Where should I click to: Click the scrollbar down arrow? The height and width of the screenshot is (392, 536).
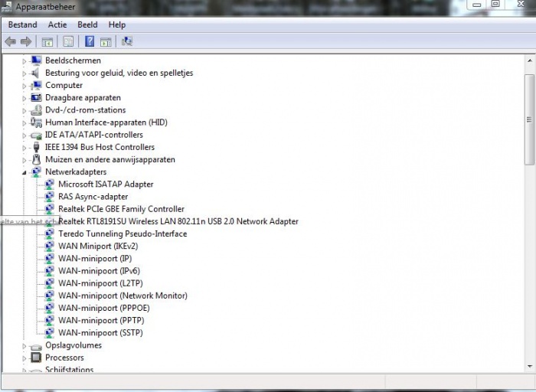coord(530,367)
